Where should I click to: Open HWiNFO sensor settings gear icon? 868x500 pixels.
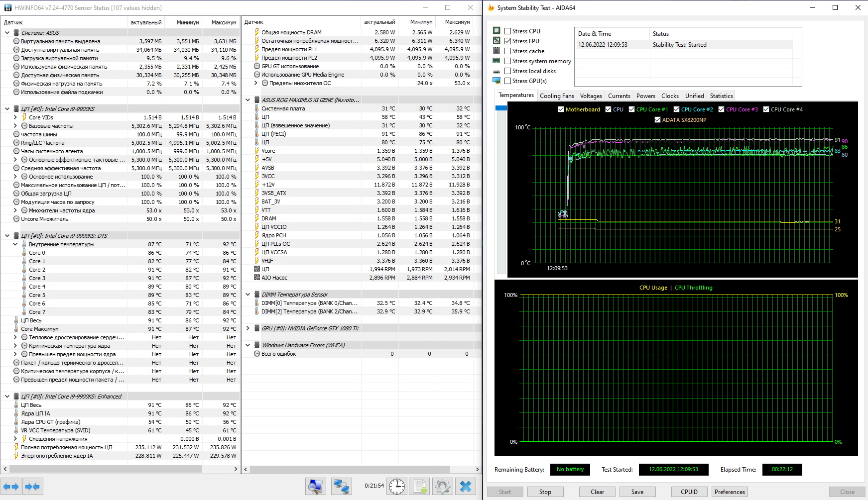(x=442, y=486)
